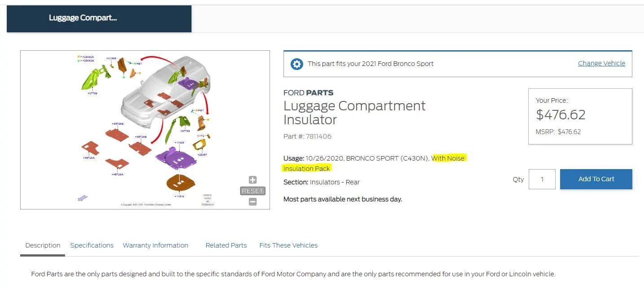Screen dimensions: 644x292
Task: Click the brown 11516 insulator part in diagram
Action: (181, 182)
